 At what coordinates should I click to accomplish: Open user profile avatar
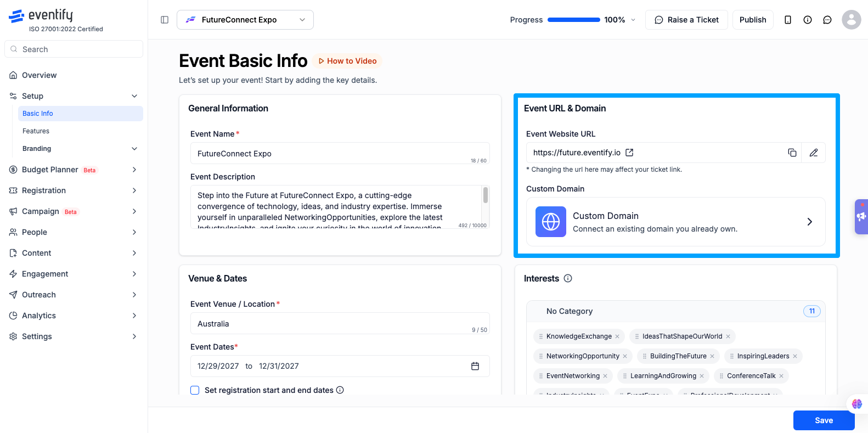[851, 20]
